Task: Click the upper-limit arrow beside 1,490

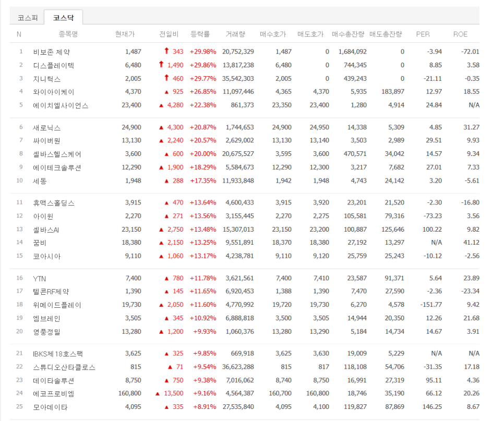Action: tap(161, 64)
